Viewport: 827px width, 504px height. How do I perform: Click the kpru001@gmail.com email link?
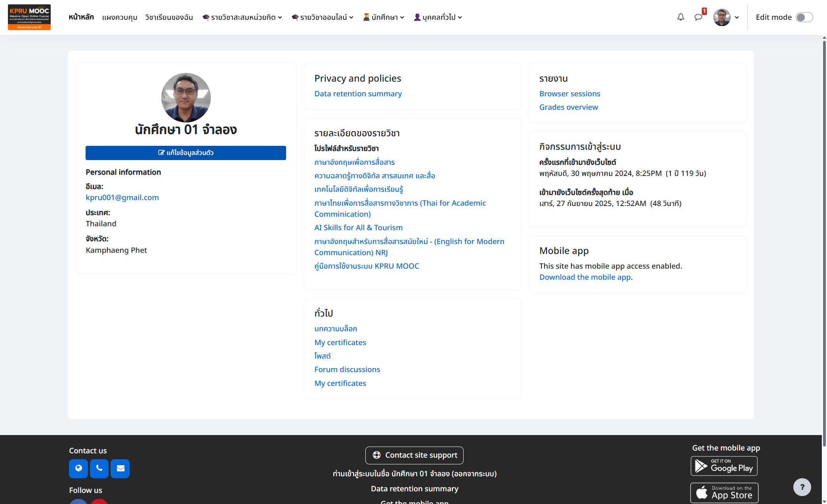[122, 197]
